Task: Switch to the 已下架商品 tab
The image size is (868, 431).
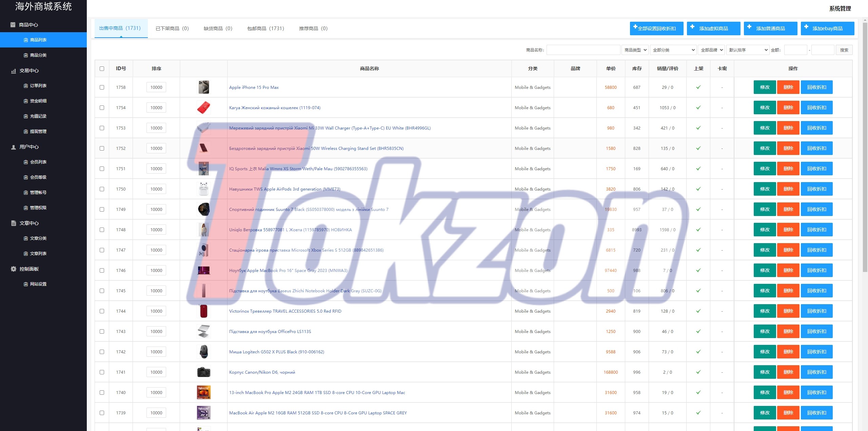Action: point(172,28)
